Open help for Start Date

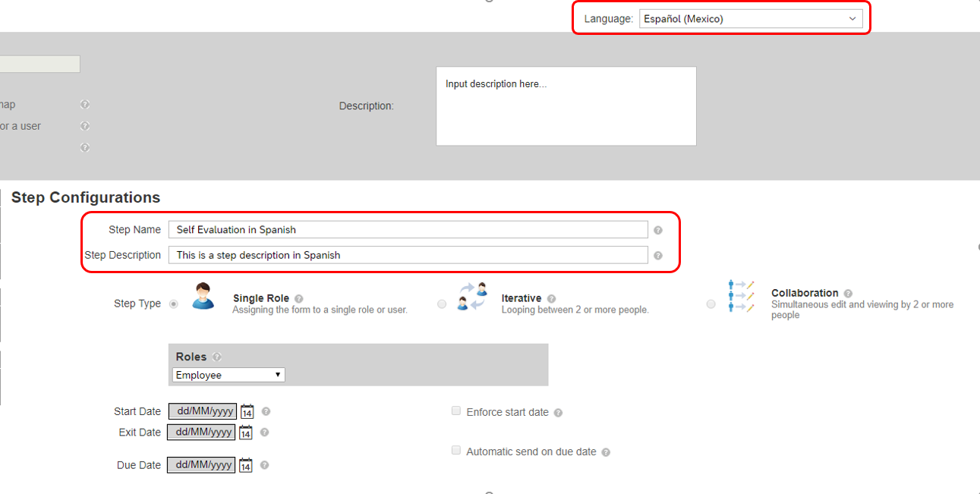coord(266,411)
